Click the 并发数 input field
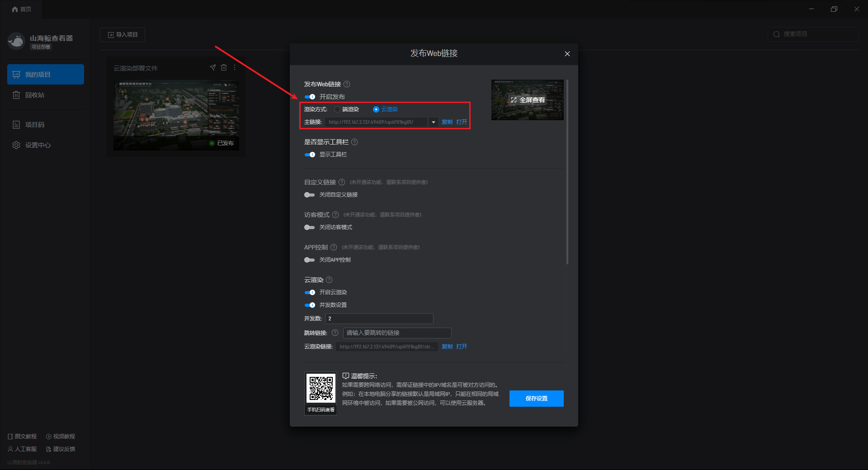Screen dimensions: 868x470 pos(379,319)
